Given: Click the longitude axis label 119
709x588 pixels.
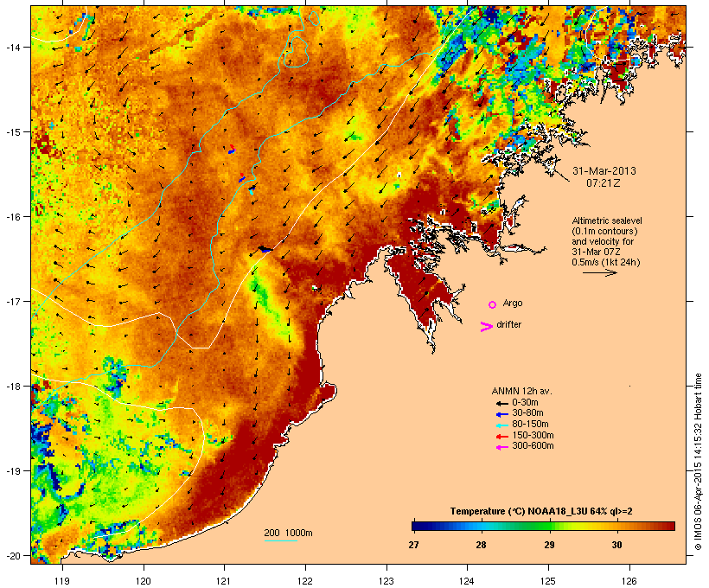Looking at the screenshot, I should pyautogui.click(x=62, y=581).
